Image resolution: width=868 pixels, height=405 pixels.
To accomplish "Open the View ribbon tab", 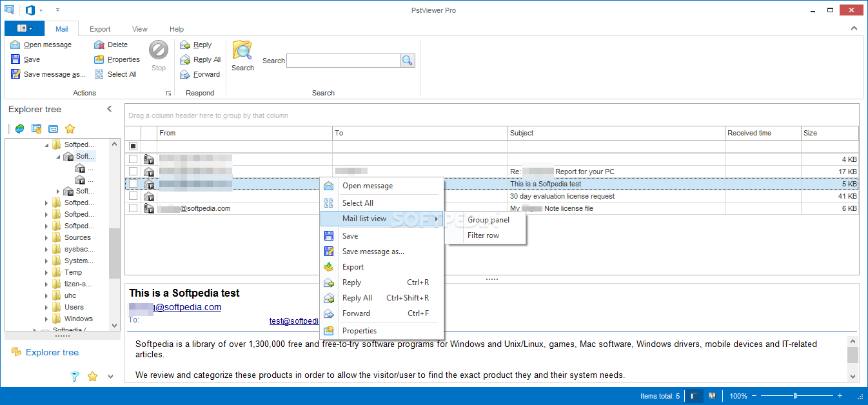I will (x=140, y=29).
